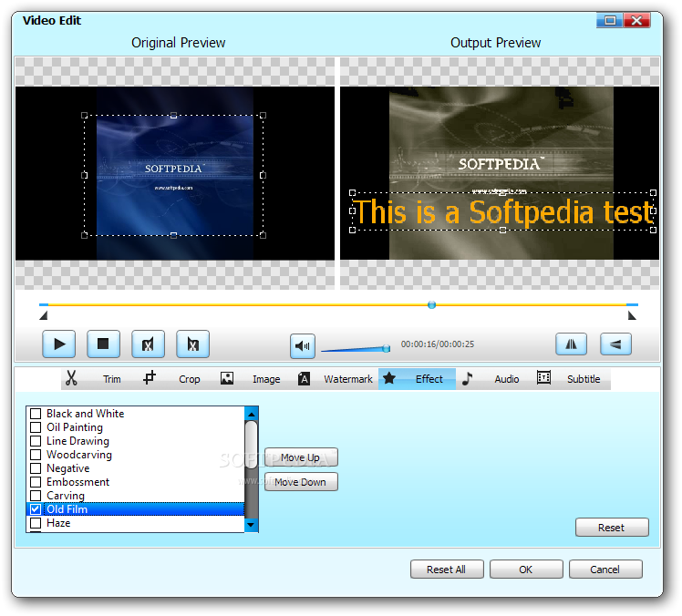
Task: Maximize the Video Edit window
Action: pos(610,20)
